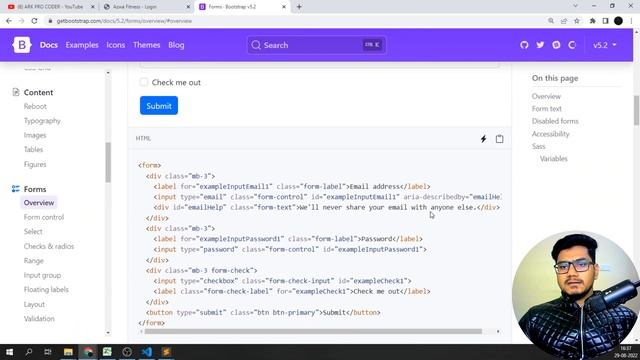640x360 pixels.
Task: Open Windows taskbar search
Action: click(29, 351)
